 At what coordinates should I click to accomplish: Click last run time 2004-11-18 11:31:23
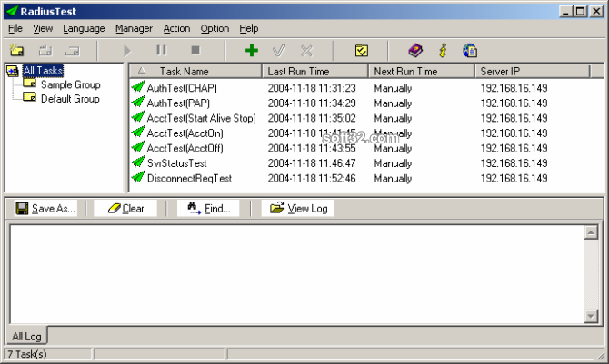(312, 88)
